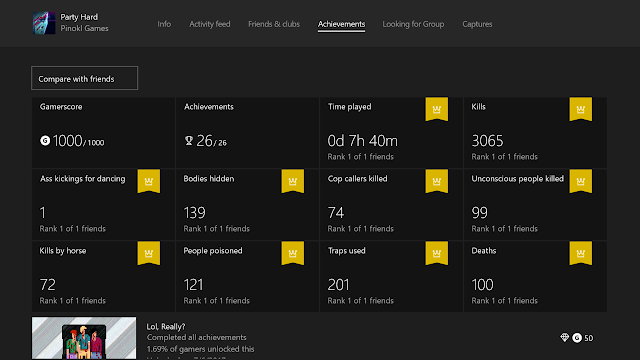The width and height of the screenshot is (640, 360).
Task: Click the crown badge on Kills by horse
Action: tap(149, 253)
